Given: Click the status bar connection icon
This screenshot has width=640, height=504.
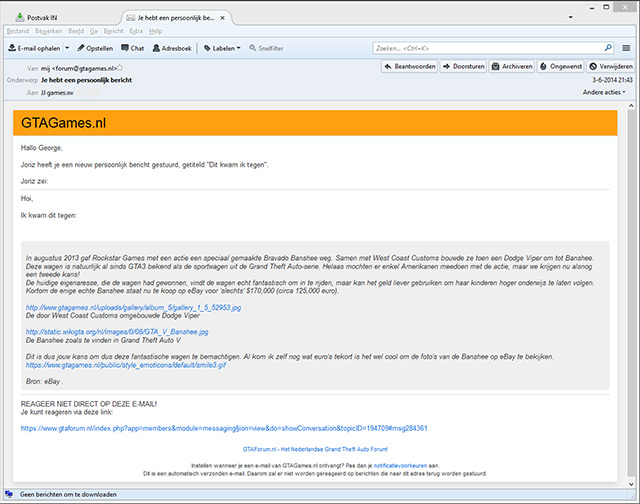Looking at the screenshot, I should pyautogui.click(x=9, y=494).
